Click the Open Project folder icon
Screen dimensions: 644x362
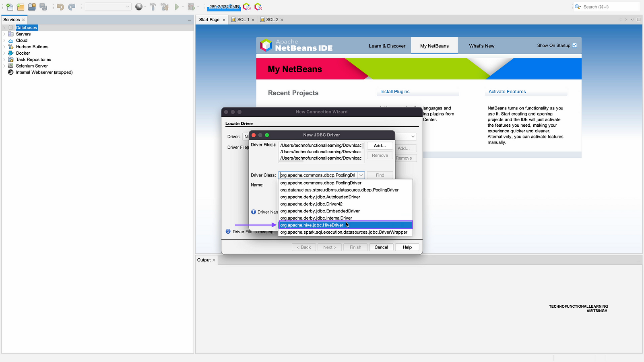32,7
